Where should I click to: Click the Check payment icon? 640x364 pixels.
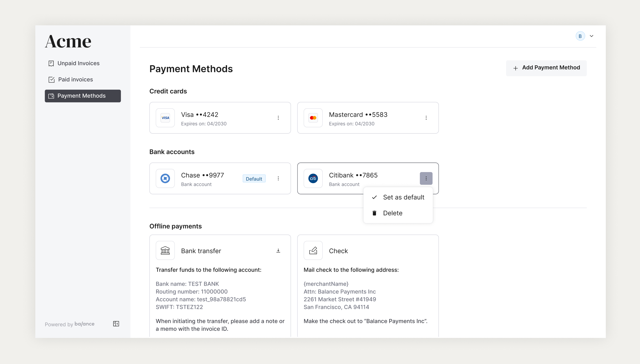point(313,250)
